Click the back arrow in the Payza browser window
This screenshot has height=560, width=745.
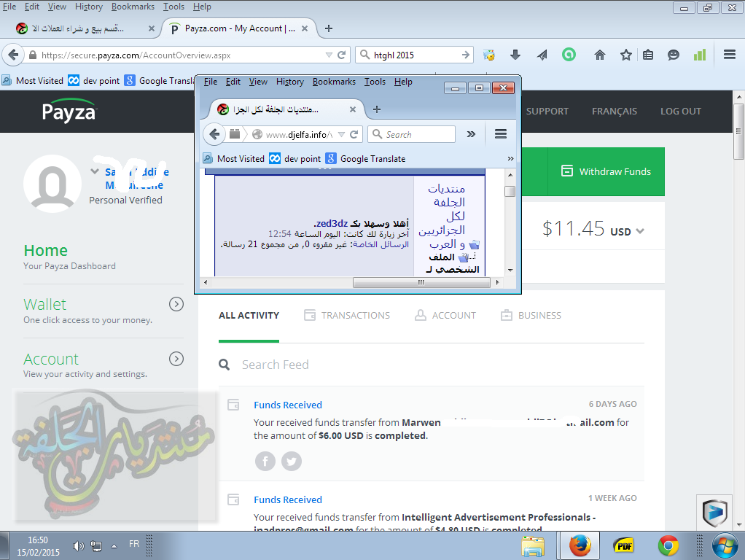pos(13,55)
